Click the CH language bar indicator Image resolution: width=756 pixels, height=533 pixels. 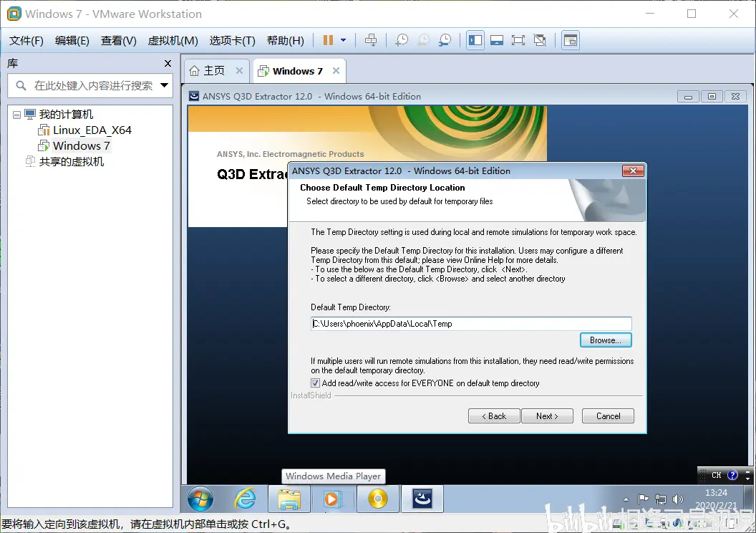pos(717,475)
